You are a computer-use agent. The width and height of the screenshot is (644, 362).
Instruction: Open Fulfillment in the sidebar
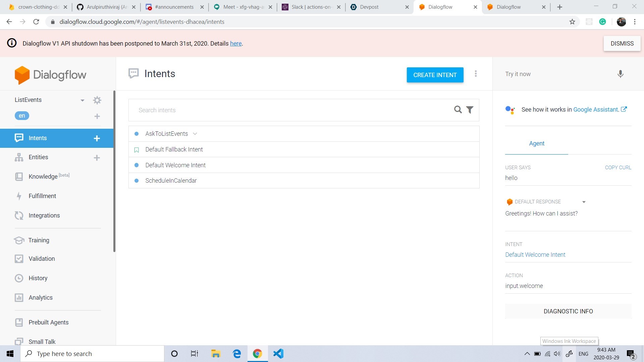(42, 196)
